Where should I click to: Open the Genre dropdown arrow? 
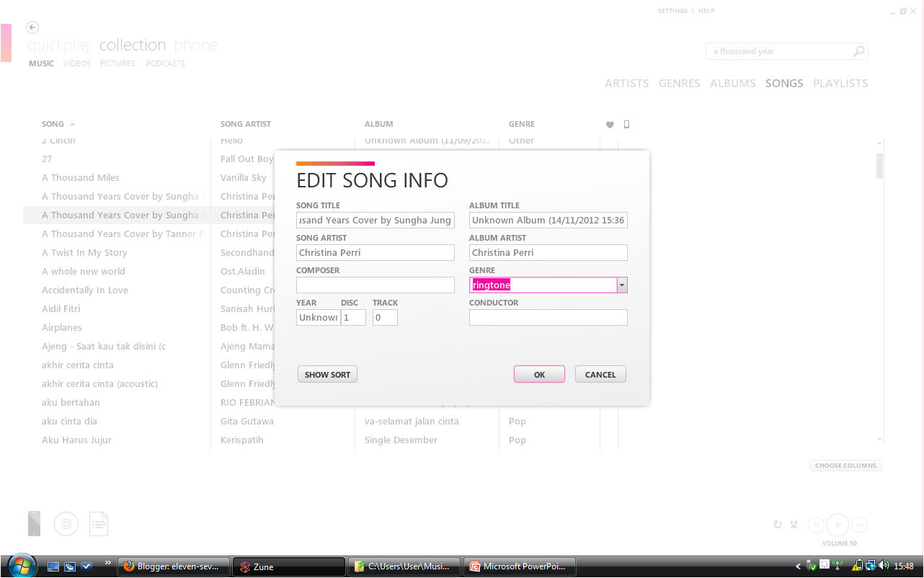pyautogui.click(x=622, y=285)
